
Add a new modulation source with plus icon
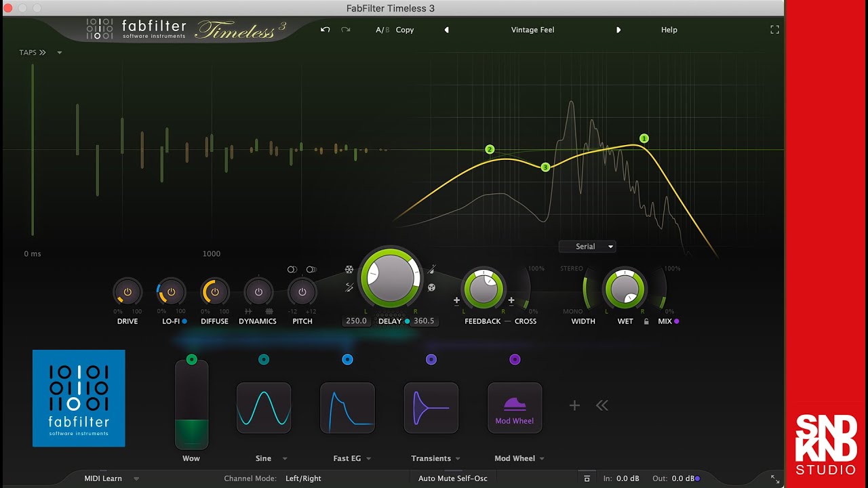pos(574,405)
